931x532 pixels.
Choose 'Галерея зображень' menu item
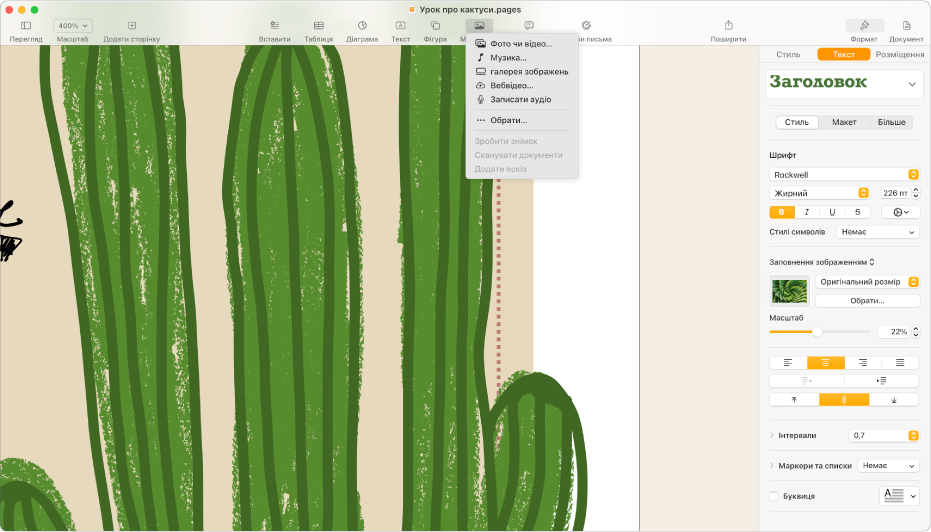(x=522, y=72)
